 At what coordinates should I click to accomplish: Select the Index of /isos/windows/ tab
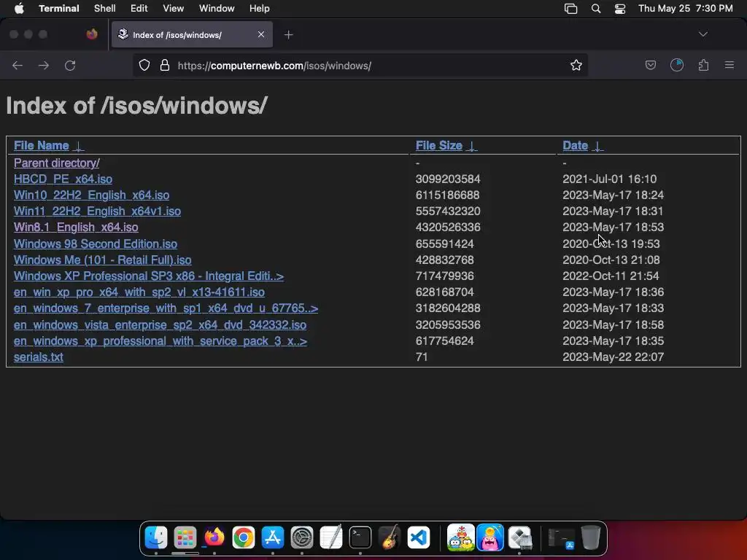pos(192,34)
